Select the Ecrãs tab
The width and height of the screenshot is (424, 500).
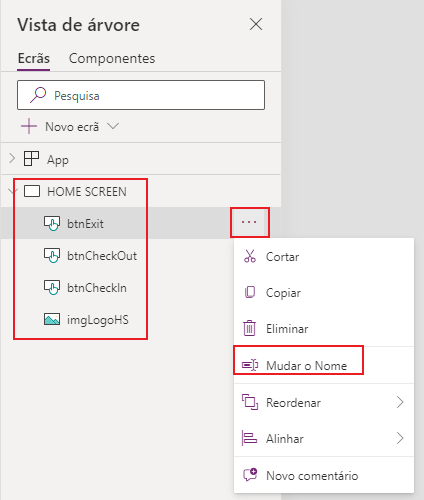34,58
